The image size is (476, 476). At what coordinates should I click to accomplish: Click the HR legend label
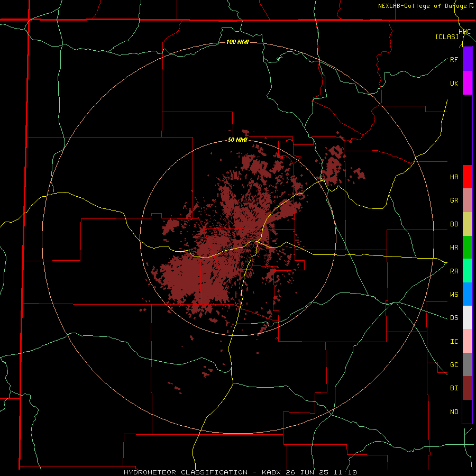coord(454,248)
